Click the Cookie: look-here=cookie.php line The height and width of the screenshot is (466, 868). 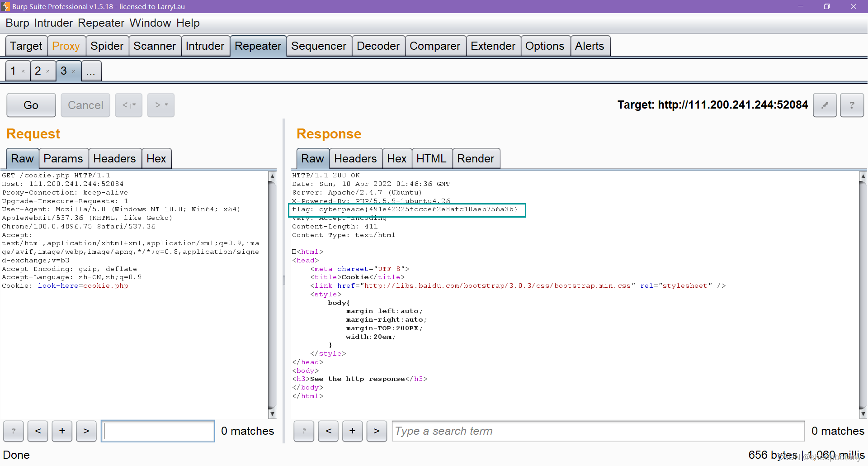click(65, 286)
